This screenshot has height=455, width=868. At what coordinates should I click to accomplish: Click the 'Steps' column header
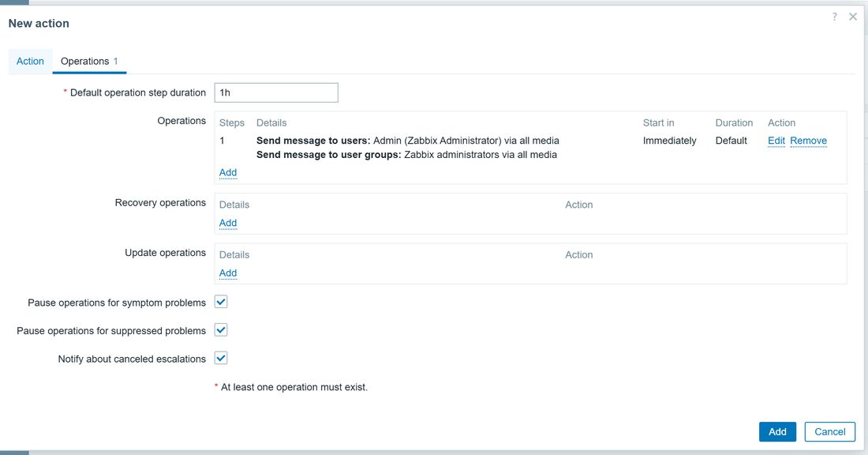point(231,123)
